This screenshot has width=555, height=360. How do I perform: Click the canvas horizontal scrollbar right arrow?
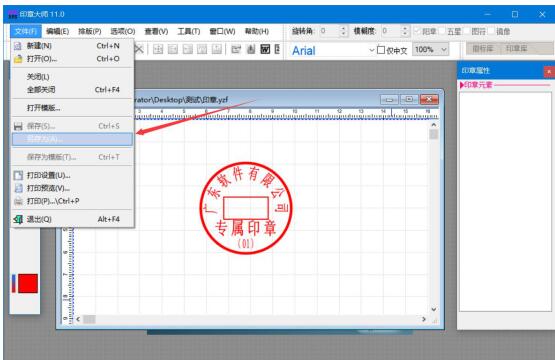[424, 319]
